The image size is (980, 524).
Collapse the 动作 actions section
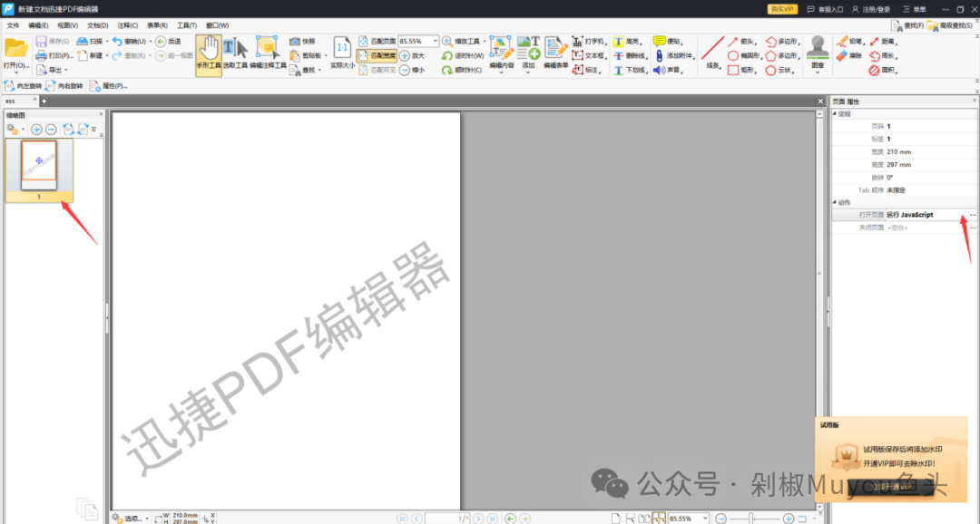click(835, 202)
